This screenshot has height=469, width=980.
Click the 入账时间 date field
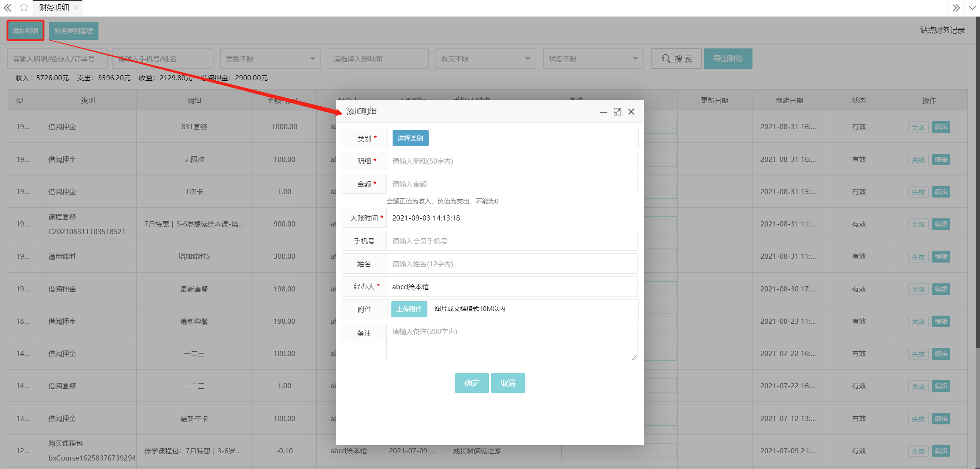(x=439, y=218)
